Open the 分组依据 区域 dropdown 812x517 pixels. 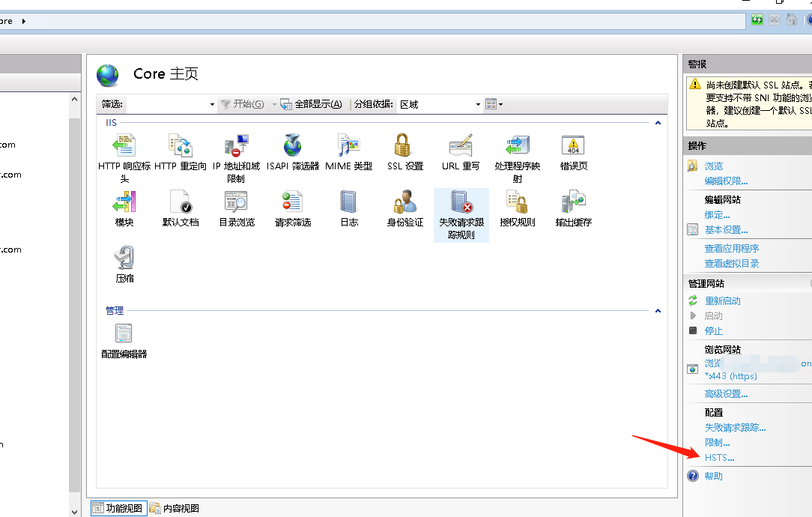tap(477, 104)
